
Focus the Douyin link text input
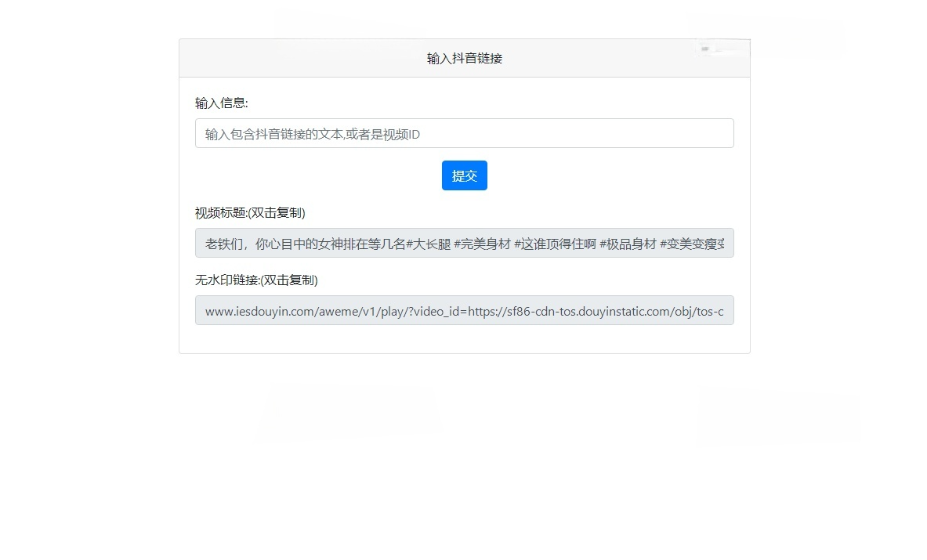(464, 133)
